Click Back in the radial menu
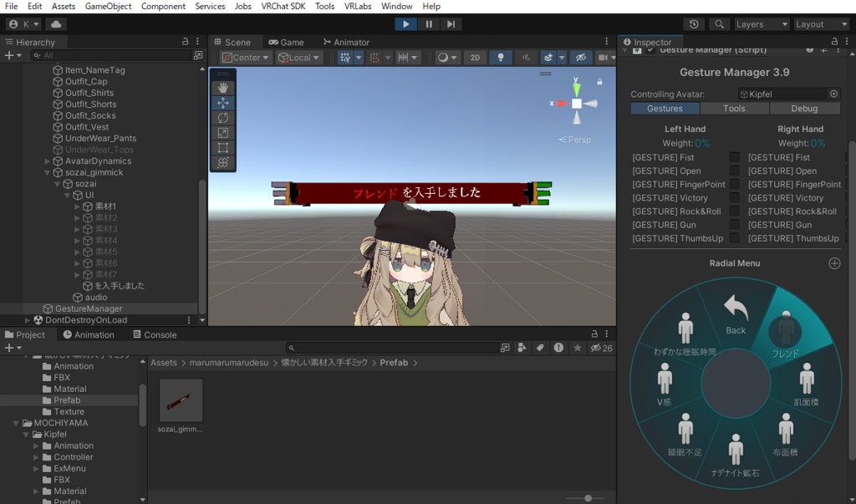This screenshot has height=504, width=856. tap(736, 316)
